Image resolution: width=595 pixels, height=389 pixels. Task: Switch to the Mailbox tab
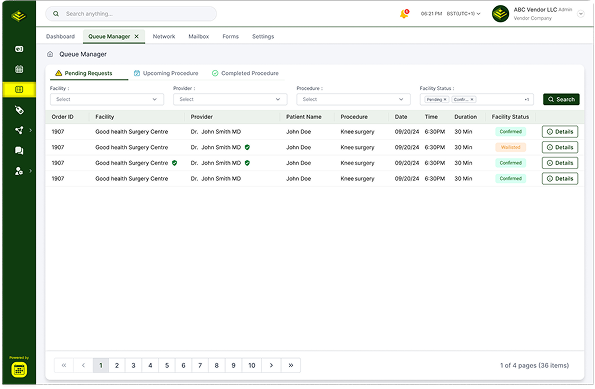199,36
